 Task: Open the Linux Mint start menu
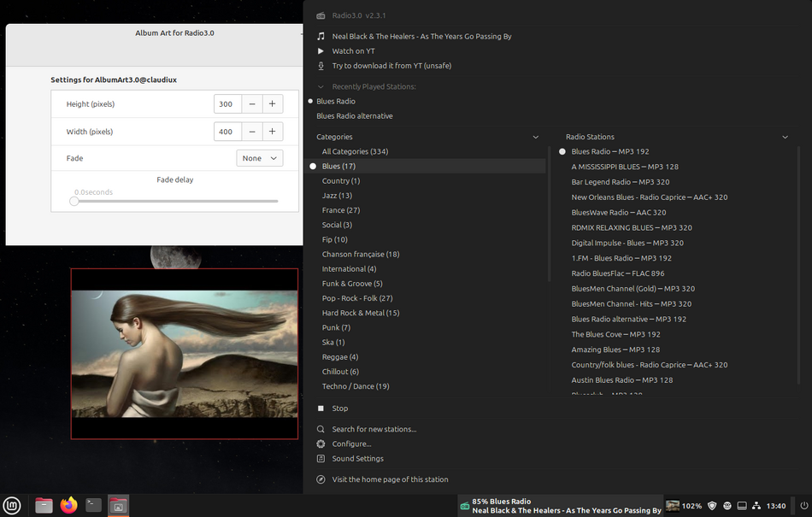pos(11,506)
